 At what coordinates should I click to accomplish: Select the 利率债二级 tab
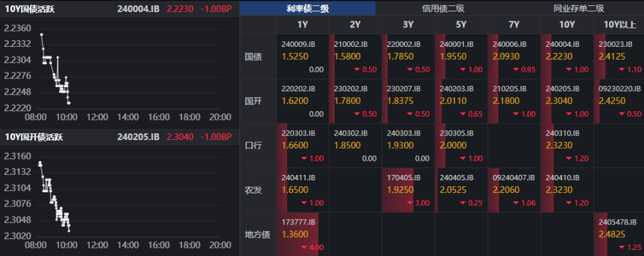click(308, 8)
